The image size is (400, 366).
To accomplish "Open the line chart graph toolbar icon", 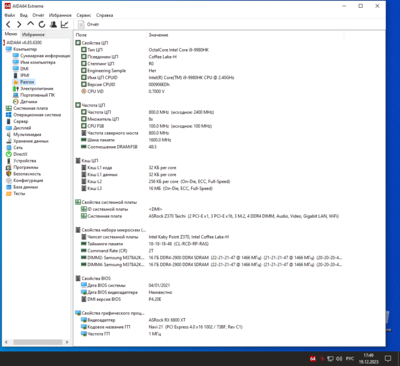I will point(64,24).
